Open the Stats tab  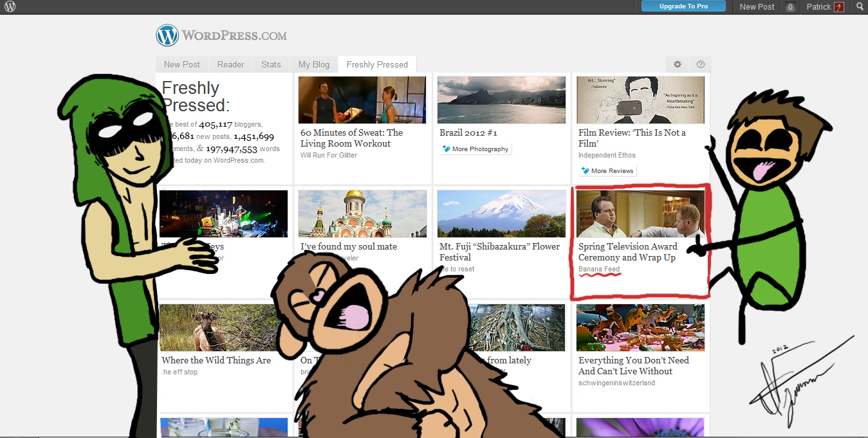271,64
